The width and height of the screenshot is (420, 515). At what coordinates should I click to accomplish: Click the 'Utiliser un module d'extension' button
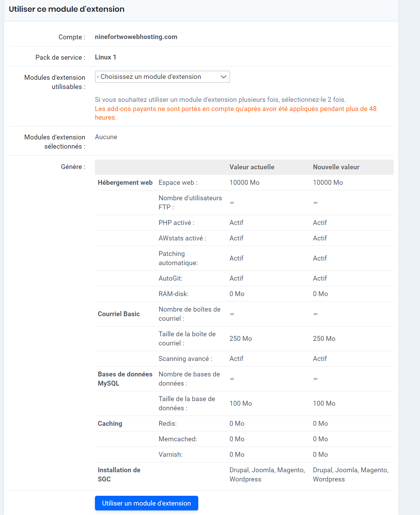[x=146, y=503]
